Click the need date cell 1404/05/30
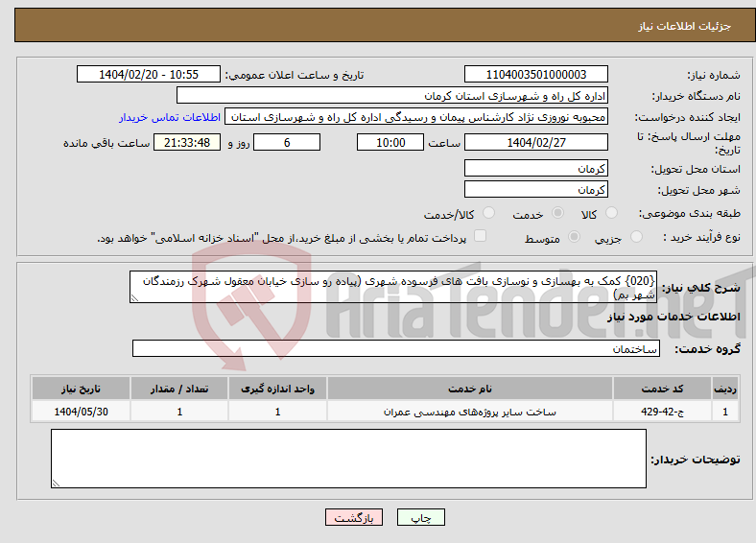The width and height of the screenshot is (756, 543). tap(81, 412)
